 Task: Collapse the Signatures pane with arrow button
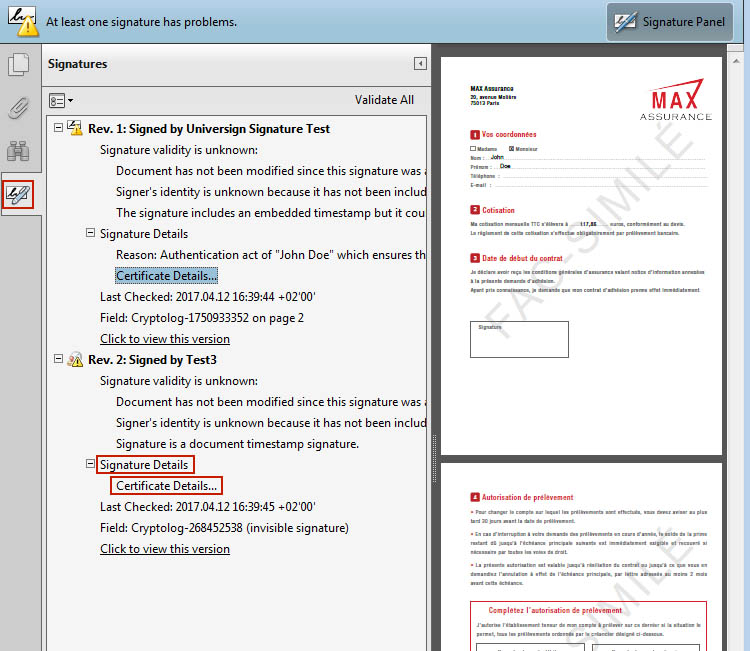(420, 64)
